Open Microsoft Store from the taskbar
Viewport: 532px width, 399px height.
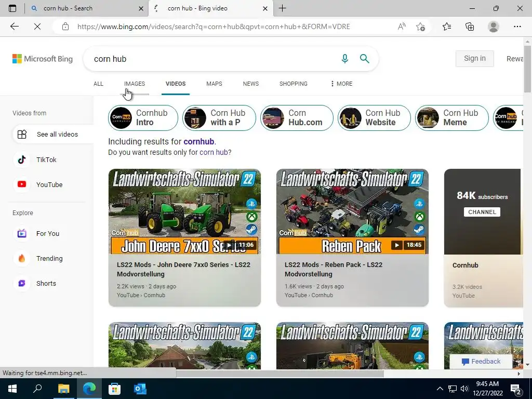tap(114, 389)
